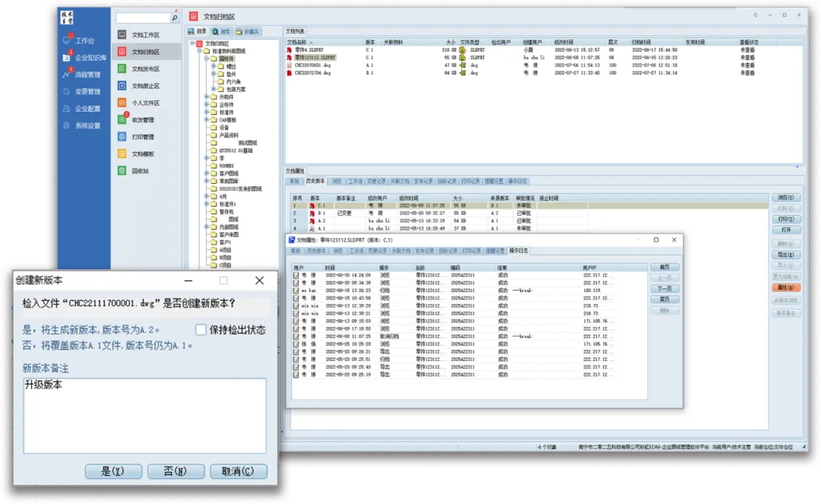Open 企业知识库 in blue sidebar
821x504 pixels.
tap(85, 58)
